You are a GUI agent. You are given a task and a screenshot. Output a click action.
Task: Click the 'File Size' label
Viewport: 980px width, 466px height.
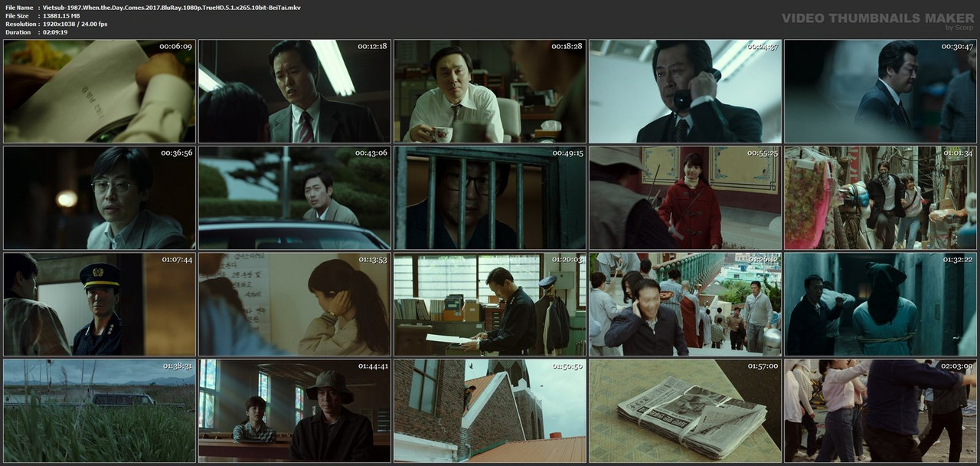pos(17,15)
